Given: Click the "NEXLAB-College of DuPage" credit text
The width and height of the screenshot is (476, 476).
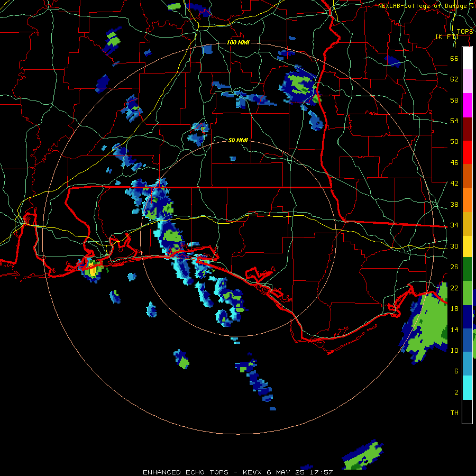Looking at the screenshot, I should 423,6.
